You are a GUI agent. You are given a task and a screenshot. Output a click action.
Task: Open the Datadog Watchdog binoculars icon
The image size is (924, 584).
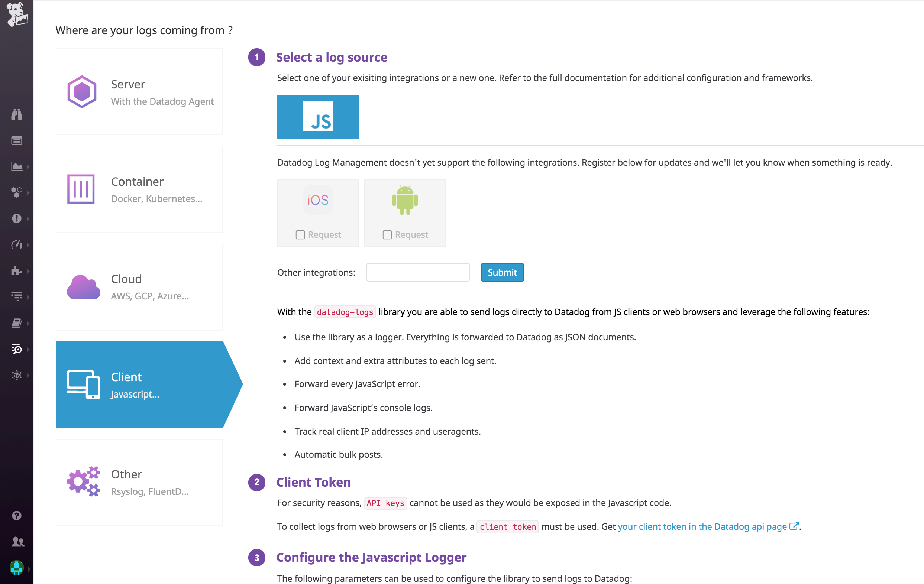(x=17, y=114)
